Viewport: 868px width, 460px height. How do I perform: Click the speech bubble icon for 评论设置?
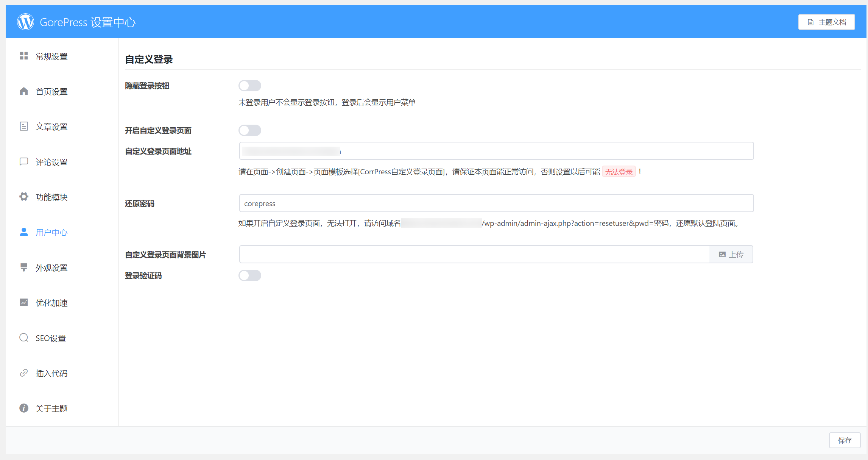tap(24, 162)
